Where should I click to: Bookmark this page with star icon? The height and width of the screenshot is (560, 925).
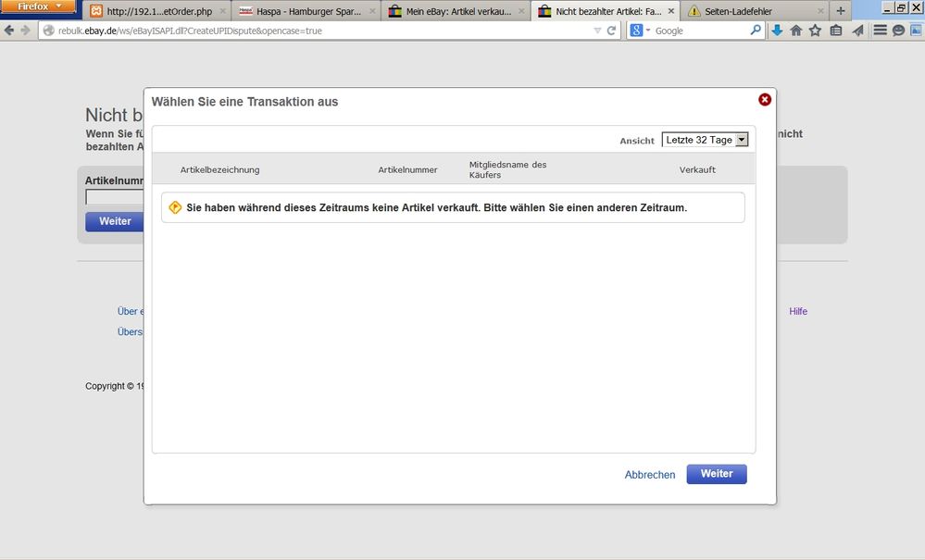pos(815,30)
